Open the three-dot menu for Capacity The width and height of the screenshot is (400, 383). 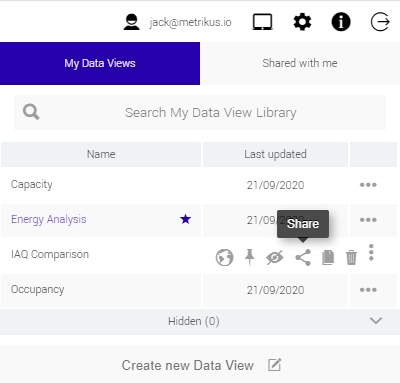(x=368, y=185)
